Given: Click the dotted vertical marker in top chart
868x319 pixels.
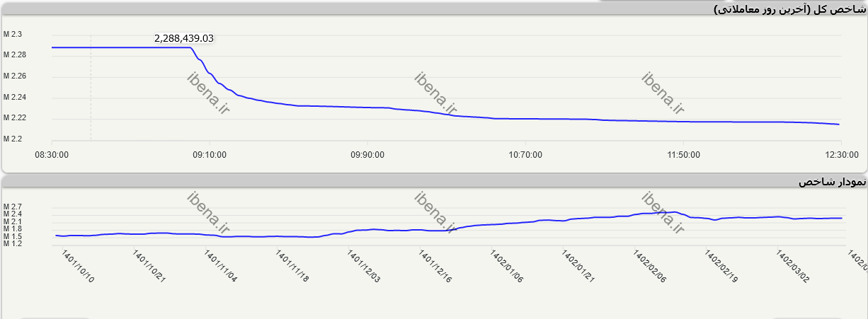Looking at the screenshot, I should click(x=91, y=92).
